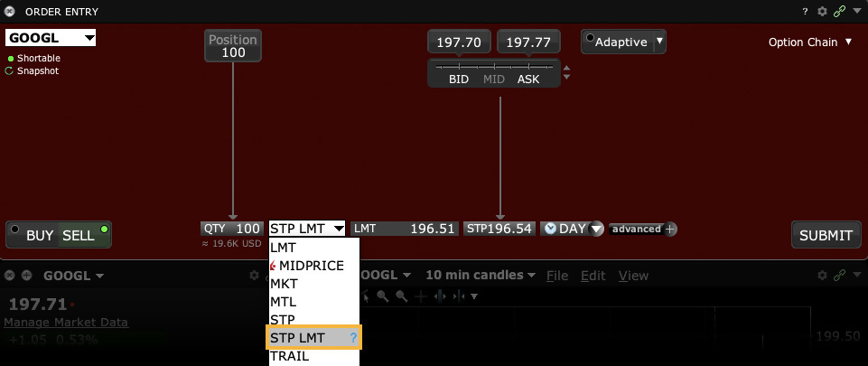Close the Order Entry panel
This screenshot has height=366, width=868.
[10, 12]
